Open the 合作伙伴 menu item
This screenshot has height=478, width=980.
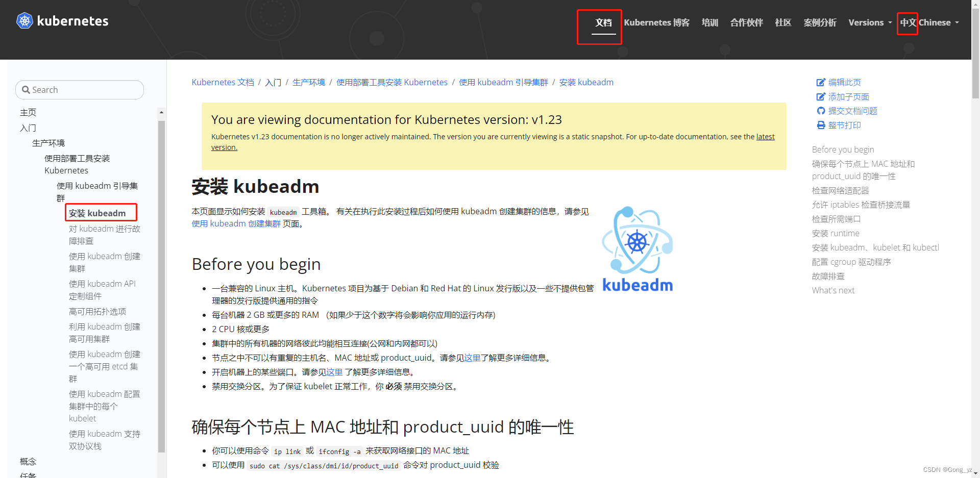pos(747,22)
